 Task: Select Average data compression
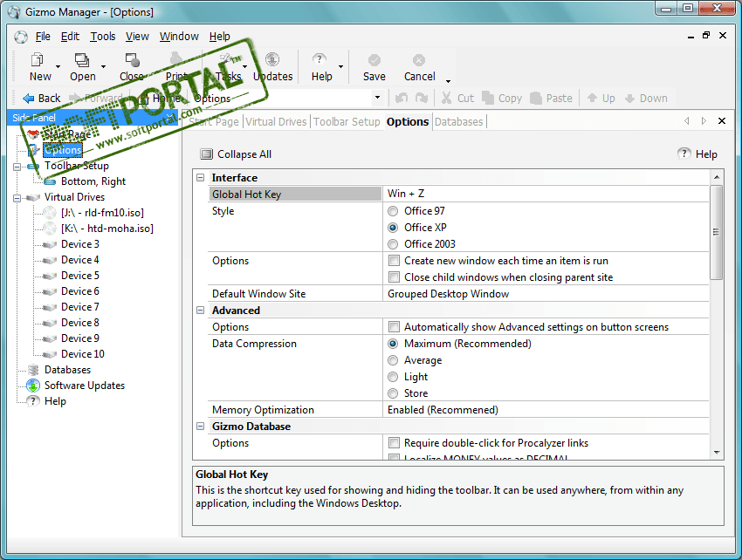click(393, 360)
